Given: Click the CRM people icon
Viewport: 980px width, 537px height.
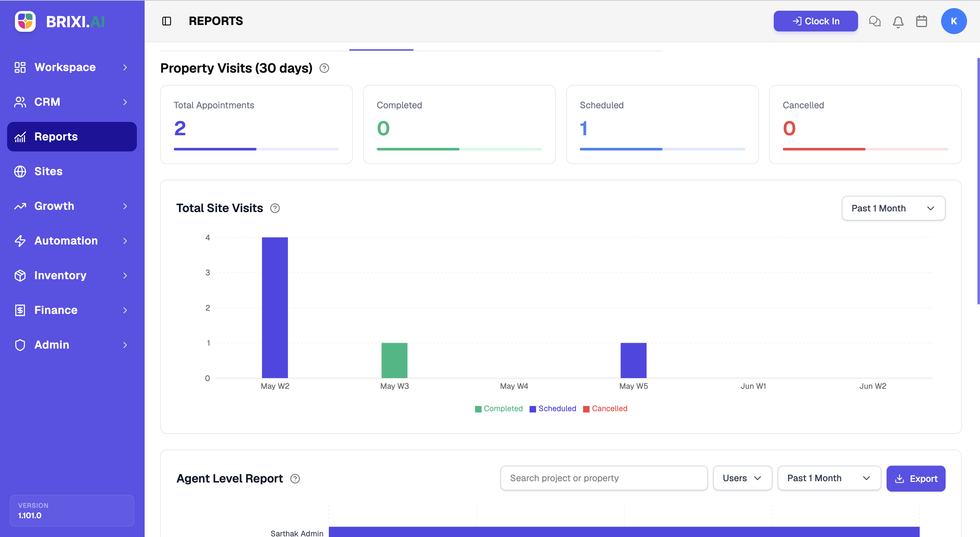Looking at the screenshot, I should coord(20,102).
